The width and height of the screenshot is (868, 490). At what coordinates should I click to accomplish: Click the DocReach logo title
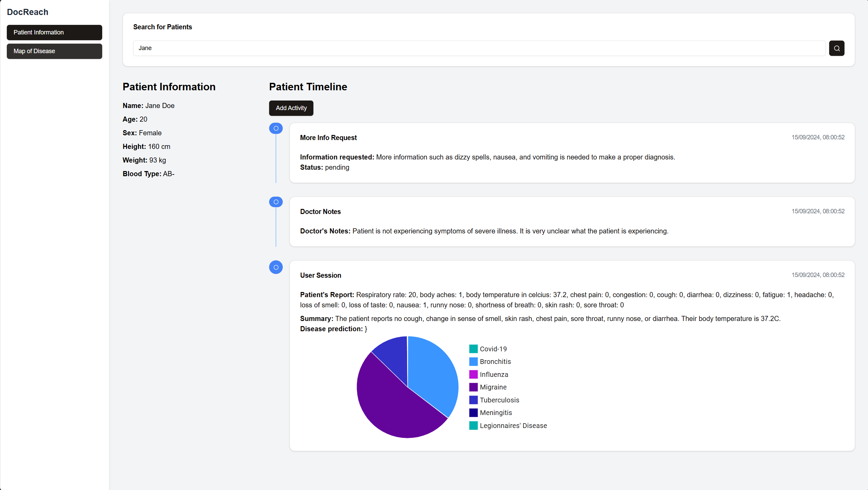point(28,12)
